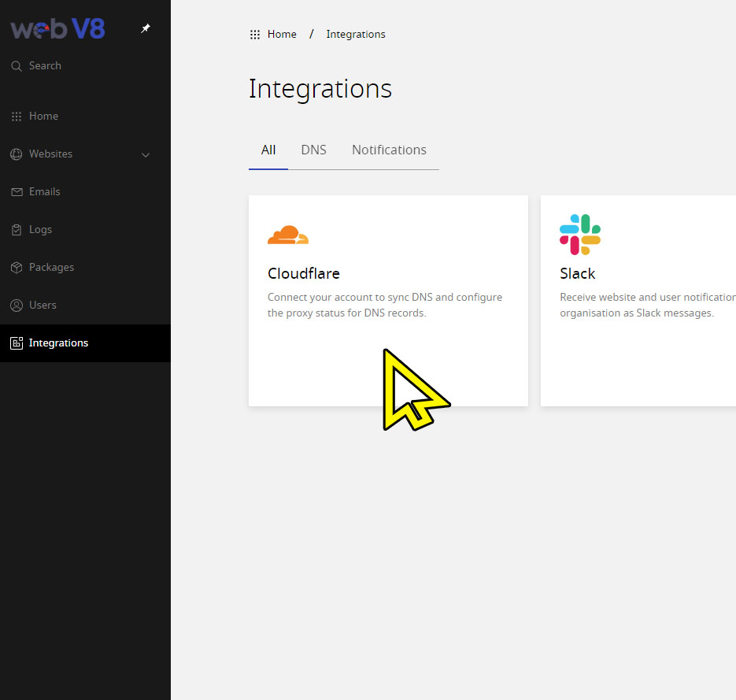The image size is (736, 700).
Task: Click the Search field in sidebar
Action: point(45,66)
